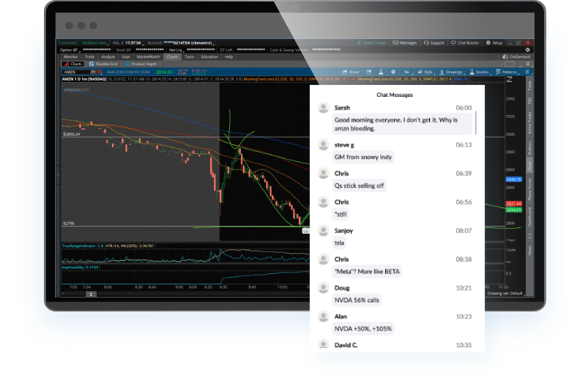Open the Style menu

425,72
